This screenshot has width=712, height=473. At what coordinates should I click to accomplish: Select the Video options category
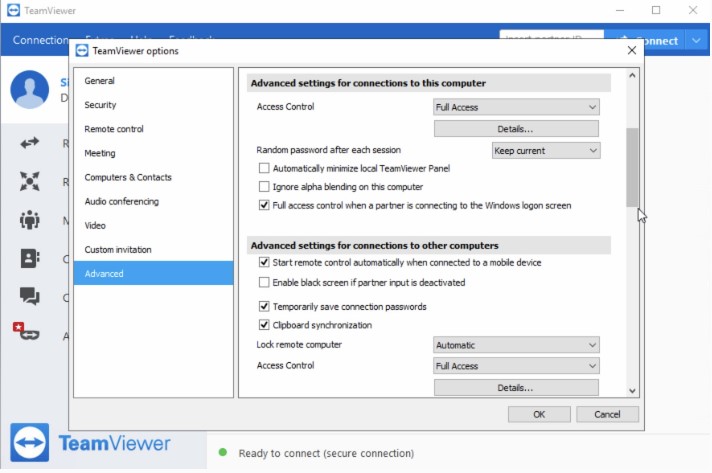(153, 225)
